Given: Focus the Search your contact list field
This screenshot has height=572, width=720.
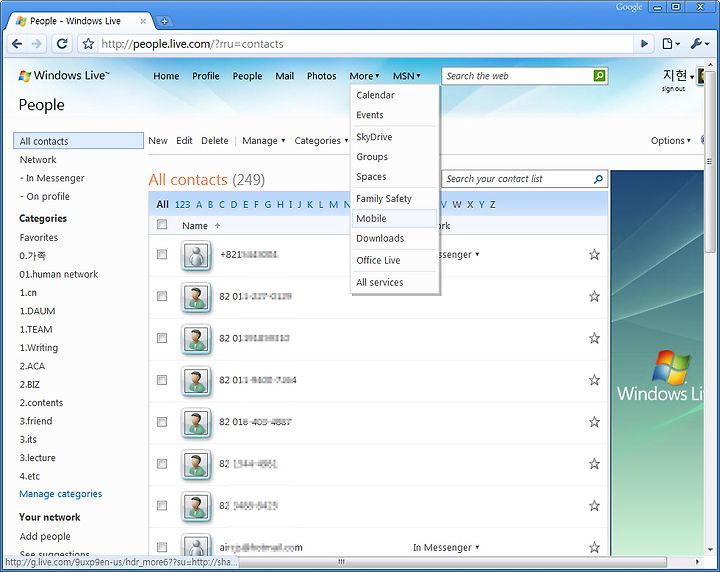Looking at the screenshot, I should (x=518, y=179).
